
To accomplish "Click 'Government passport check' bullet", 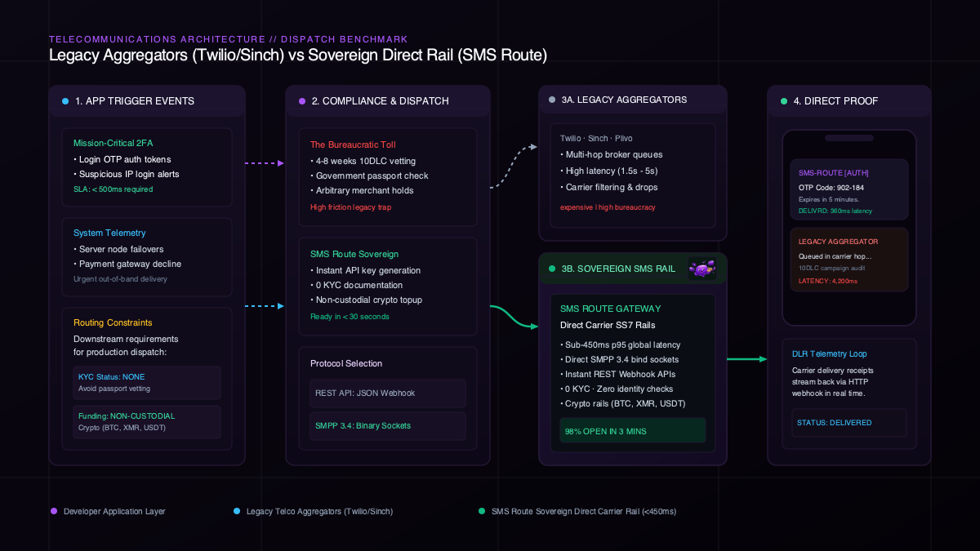I will (x=369, y=176).
